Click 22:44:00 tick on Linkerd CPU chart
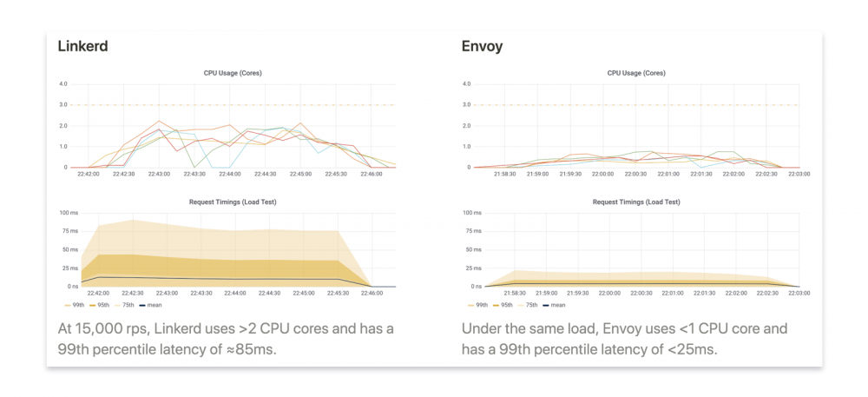Viewport: 868px width, 397px height. click(229, 175)
